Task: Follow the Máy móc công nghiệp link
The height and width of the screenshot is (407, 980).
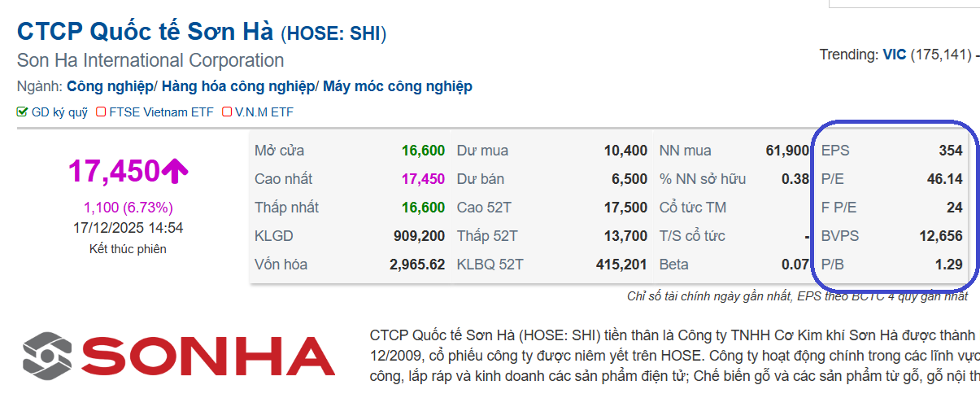Action: (397, 86)
